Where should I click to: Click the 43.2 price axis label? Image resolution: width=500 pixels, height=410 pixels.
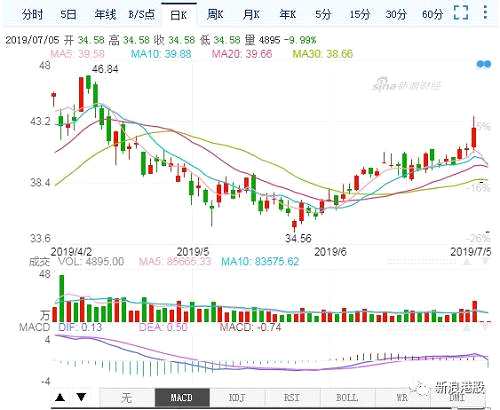pyautogui.click(x=41, y=122)
